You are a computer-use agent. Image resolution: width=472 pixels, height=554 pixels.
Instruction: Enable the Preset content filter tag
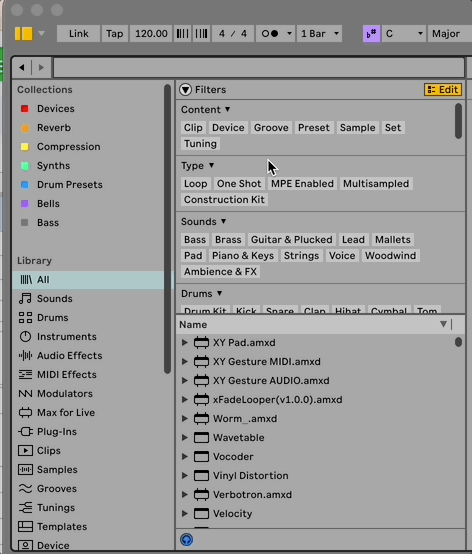[x=313, y=128]
